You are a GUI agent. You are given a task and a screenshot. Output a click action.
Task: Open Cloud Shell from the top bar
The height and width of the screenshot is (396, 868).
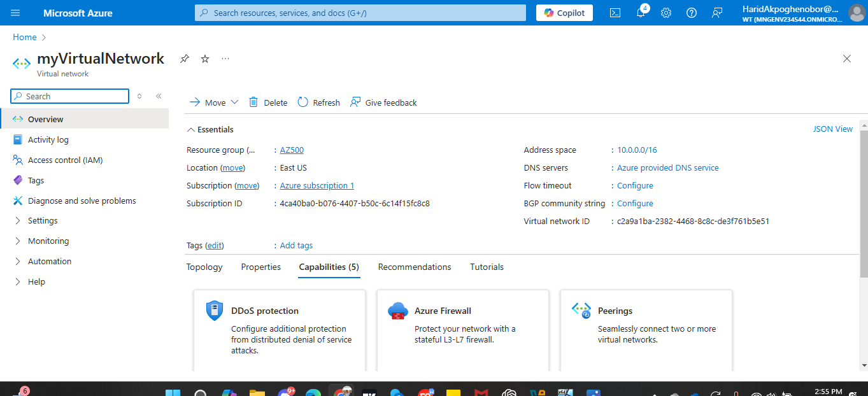point(615,12)
